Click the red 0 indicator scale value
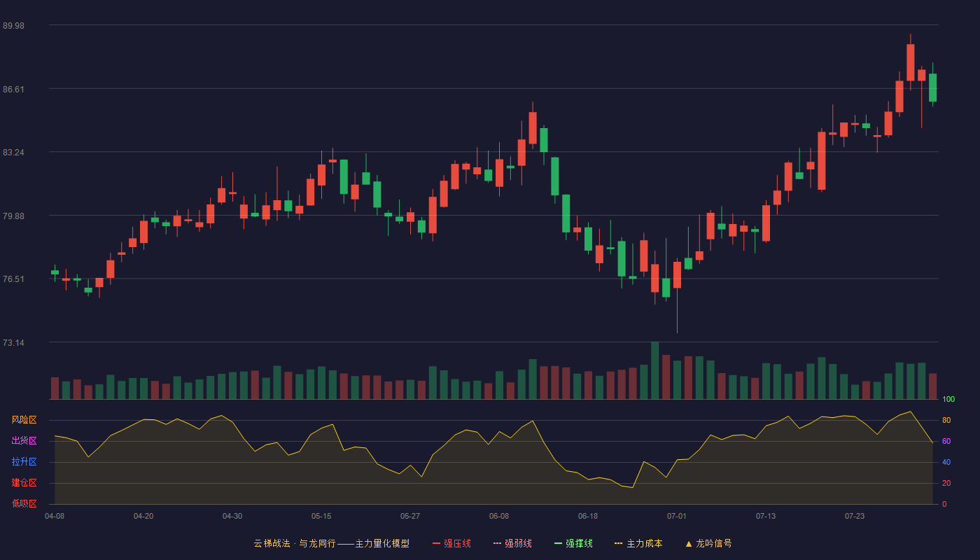This screenshot has height=560, width=980. [x=944, y=504]
